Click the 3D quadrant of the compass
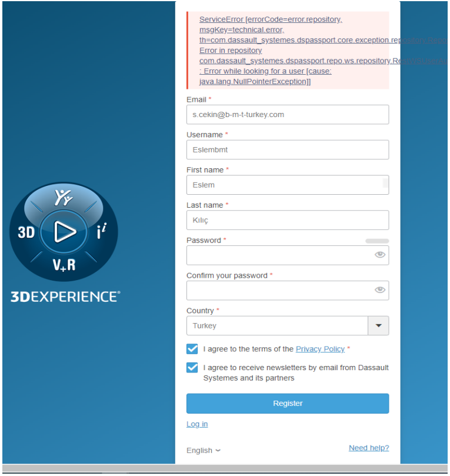 26,233
